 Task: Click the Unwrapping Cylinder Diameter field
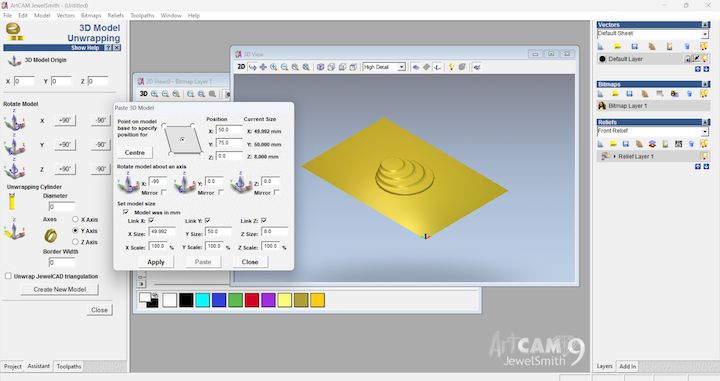(x=62, y=207)
